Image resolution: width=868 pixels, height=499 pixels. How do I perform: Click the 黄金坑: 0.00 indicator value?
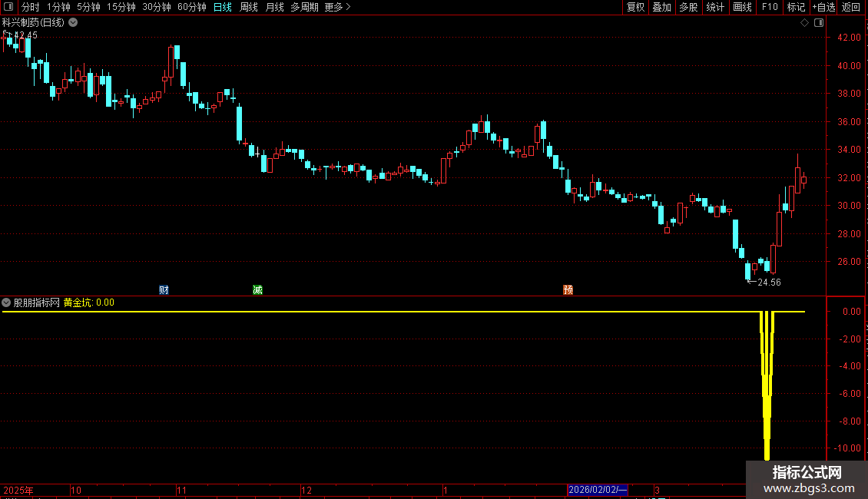[x=88, y=302]
